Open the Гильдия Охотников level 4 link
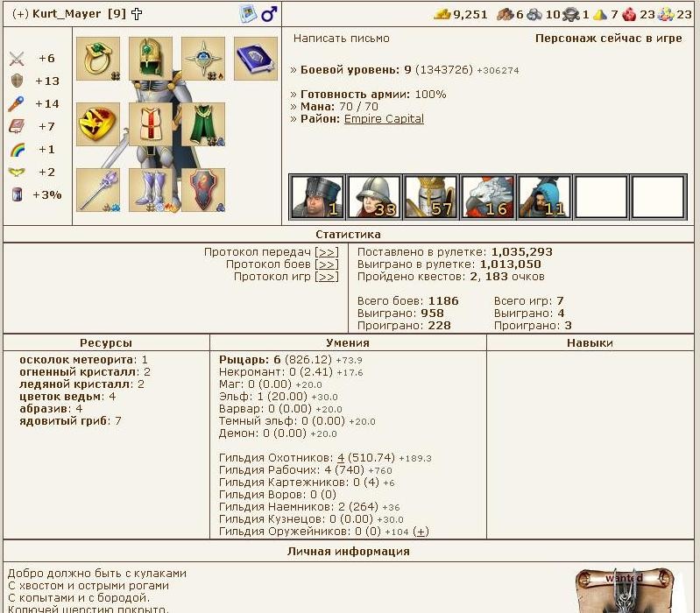Screen dimensions: 700x613 point(341,458)
